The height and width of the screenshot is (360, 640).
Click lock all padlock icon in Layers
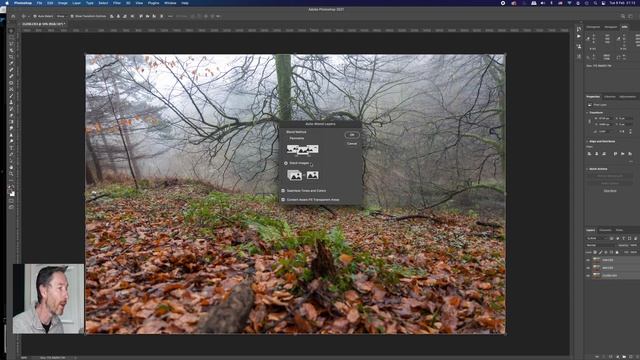617,252
